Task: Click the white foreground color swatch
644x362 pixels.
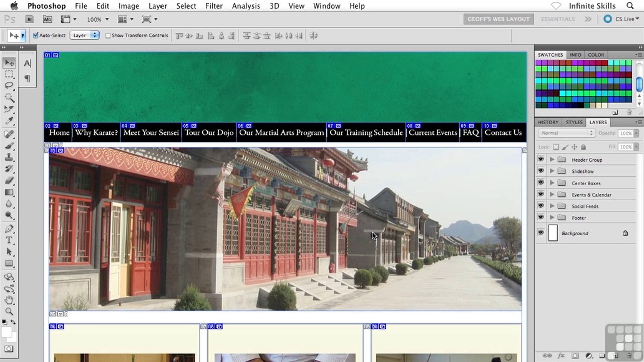Action: point(7,332)
